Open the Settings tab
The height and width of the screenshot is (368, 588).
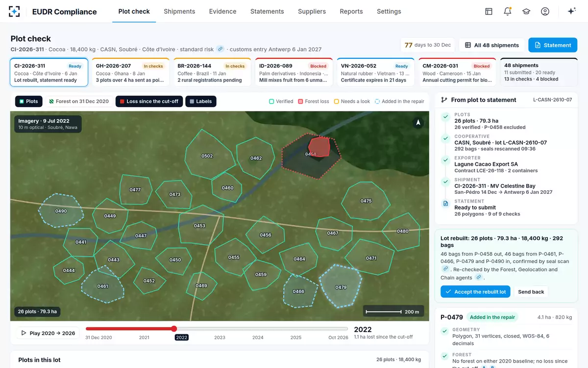(389, 11)
